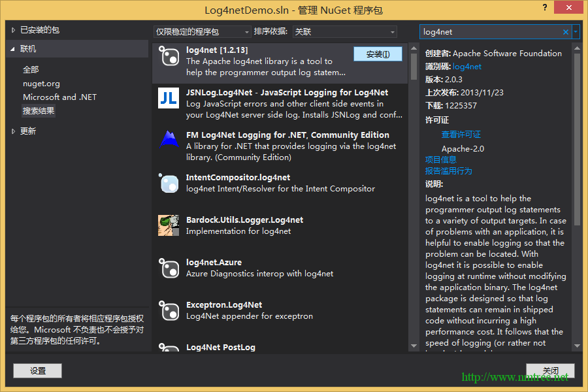The image size is (588, 392).
Task: Click the 版本: 2.0.3 text
Action: click(444, 80)
